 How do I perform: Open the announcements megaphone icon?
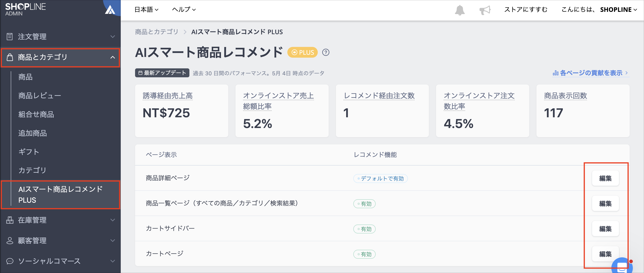[485, 10]
